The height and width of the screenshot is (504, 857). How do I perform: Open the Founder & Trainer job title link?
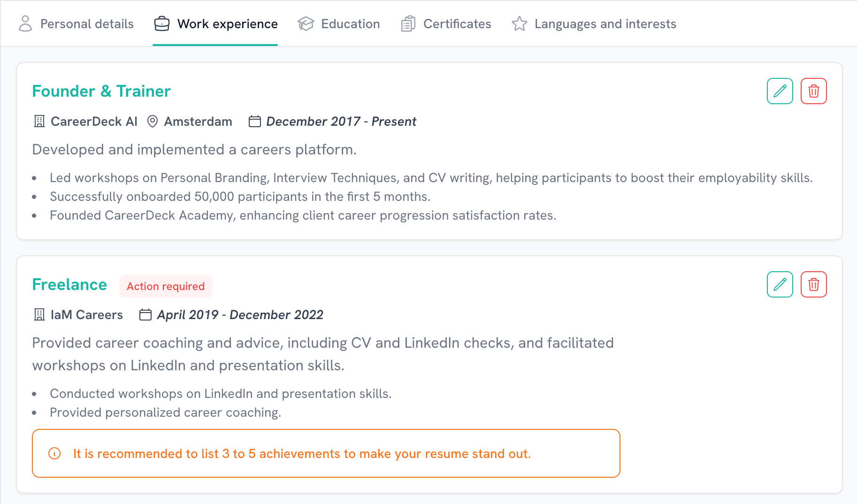(x=101, y=91)
